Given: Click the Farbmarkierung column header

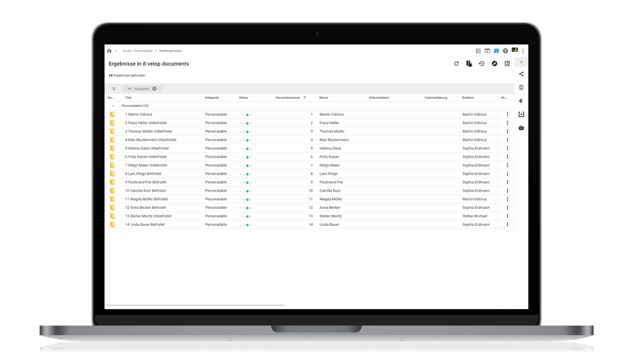Looking at the screenshot, I should pos(436,98).
